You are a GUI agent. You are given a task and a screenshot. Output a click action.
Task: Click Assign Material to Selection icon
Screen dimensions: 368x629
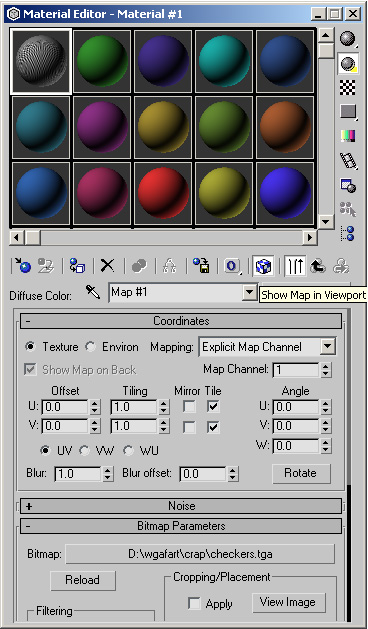click(x=77, y=265)
